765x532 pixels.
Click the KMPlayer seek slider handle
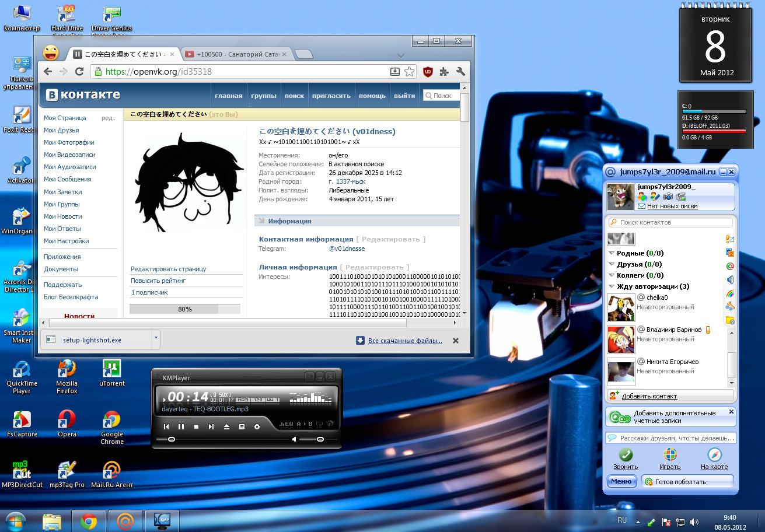click(172, 439)
